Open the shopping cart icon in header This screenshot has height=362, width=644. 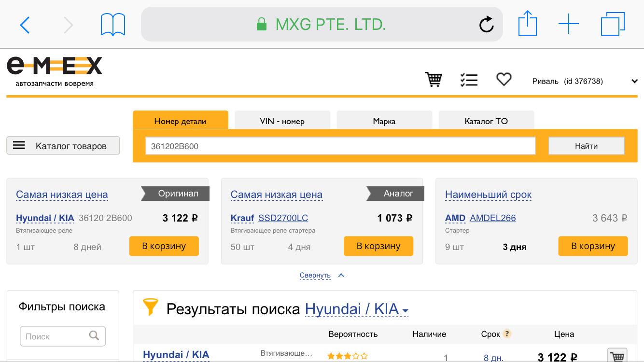point(433,80)
